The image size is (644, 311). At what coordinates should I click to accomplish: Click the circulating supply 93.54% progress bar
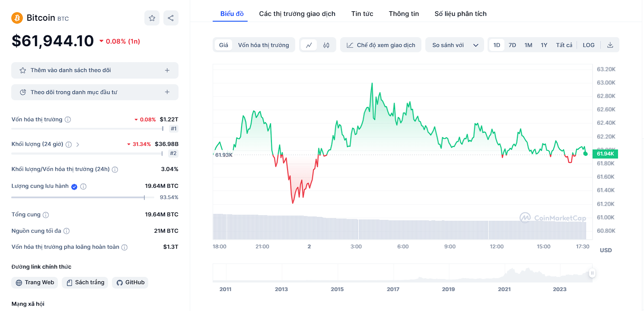click(x=83, y=197)
